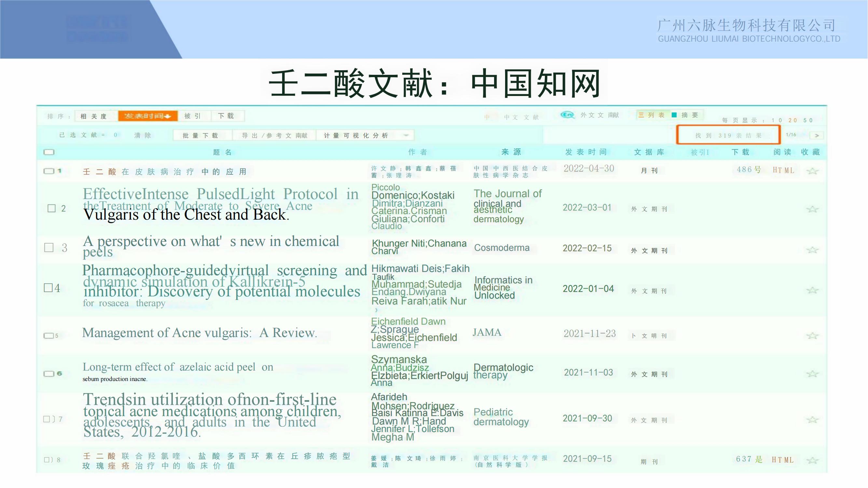The height and width of the screenshot is (488, 868).
Task: Click 题名 column header
Action: pyautogui.click(x=222, y=152)
